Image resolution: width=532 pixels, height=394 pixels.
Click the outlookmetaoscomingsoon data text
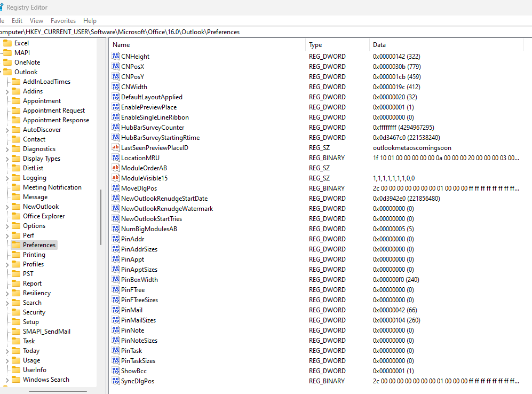coord(412,148)
